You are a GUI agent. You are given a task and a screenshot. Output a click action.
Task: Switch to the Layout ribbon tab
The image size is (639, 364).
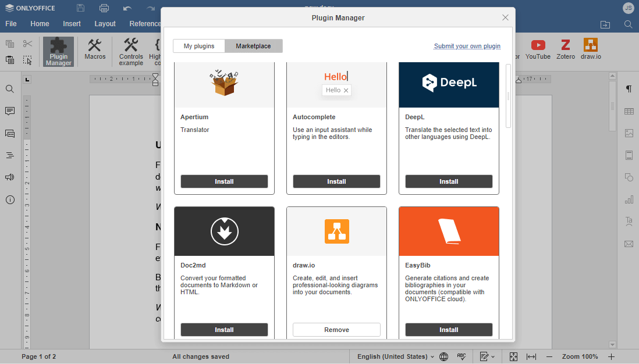105,24
